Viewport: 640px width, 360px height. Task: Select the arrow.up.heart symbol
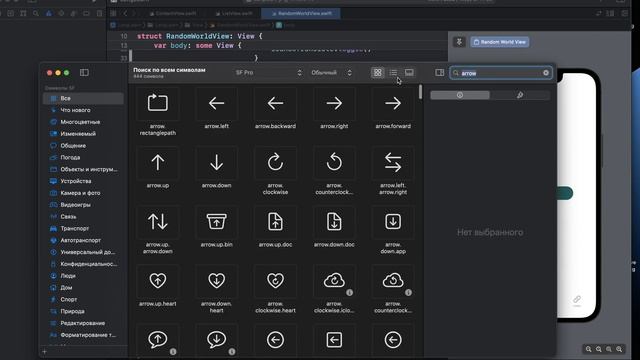tap(158, 281)
